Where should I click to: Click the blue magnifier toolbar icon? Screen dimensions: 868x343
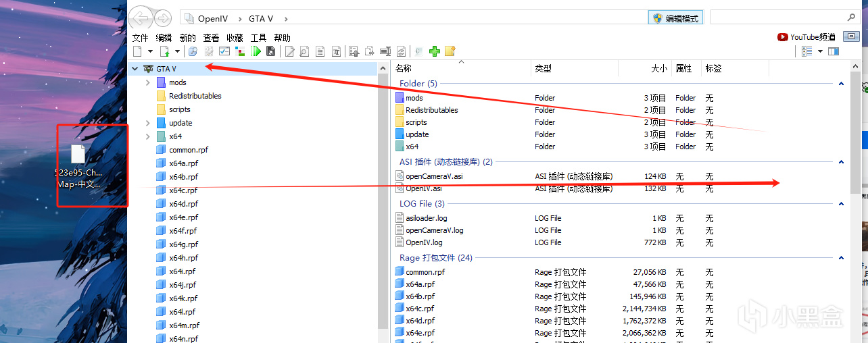pyautogui.click(x=193, y=51)
